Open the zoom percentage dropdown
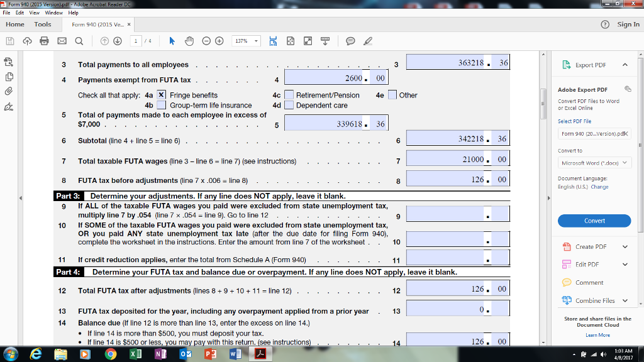 (x=256, y=41)
